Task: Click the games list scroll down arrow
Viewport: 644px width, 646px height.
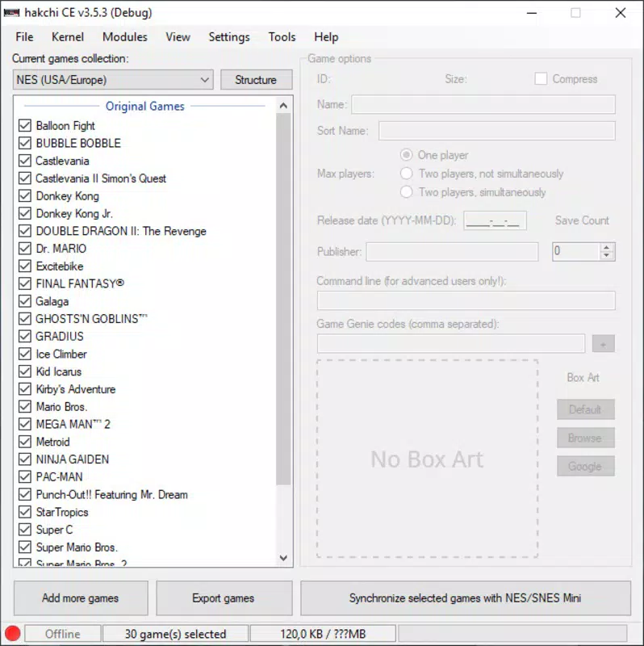Action: point(283,558)
